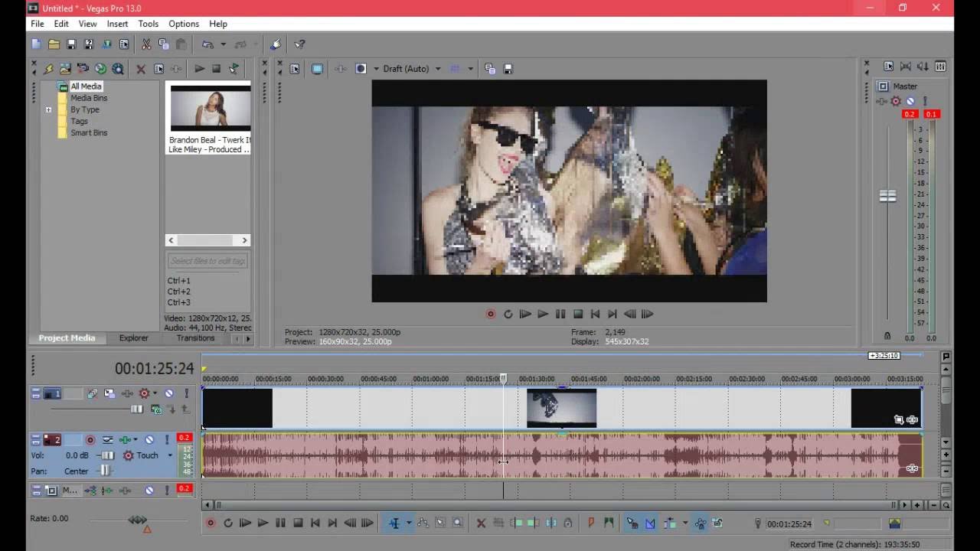Open Auto Ripple mode dropdown arrow
980x551 pixels.
tap(684, 523)
